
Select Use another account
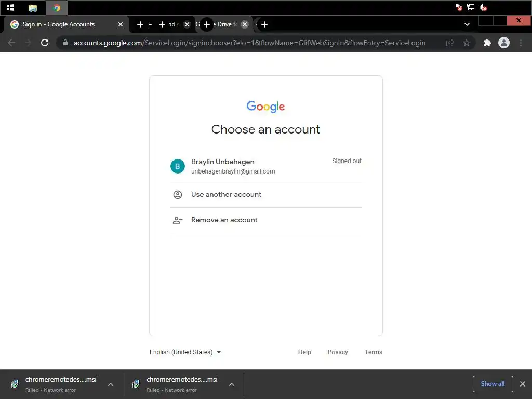(x=265, y=195)
